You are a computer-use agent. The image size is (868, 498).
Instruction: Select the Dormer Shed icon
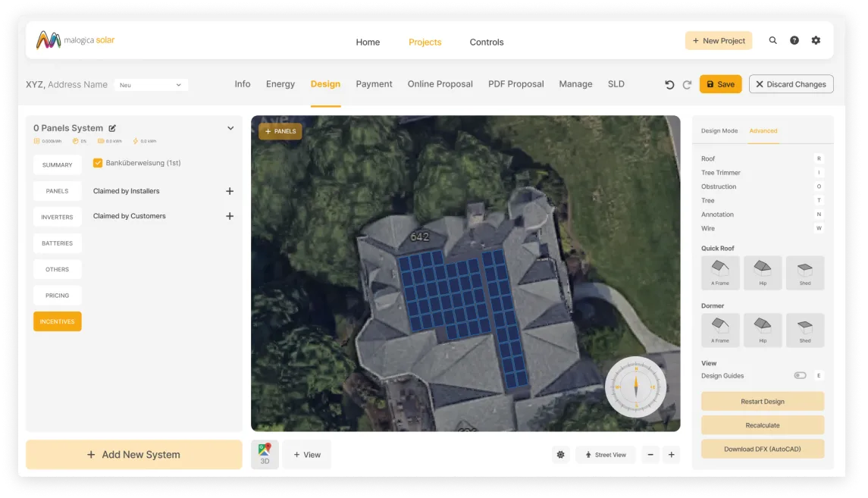click(x=804, y=330)
